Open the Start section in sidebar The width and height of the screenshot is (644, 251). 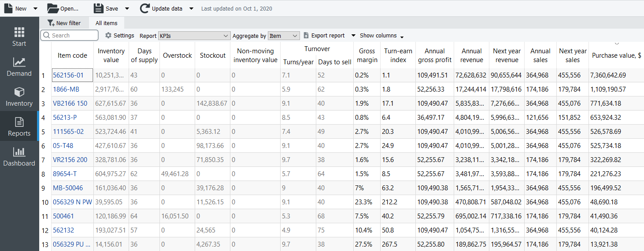click(19, 37)
